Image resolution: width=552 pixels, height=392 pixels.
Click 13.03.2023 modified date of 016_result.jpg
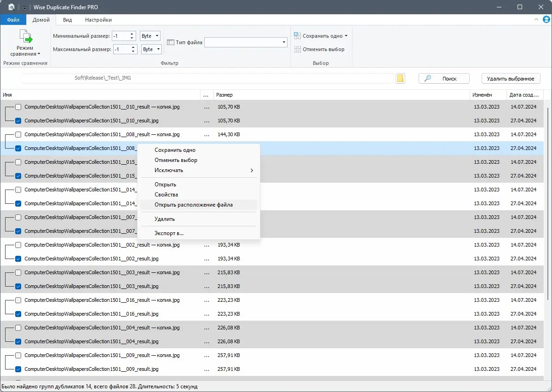click(487, 314)
